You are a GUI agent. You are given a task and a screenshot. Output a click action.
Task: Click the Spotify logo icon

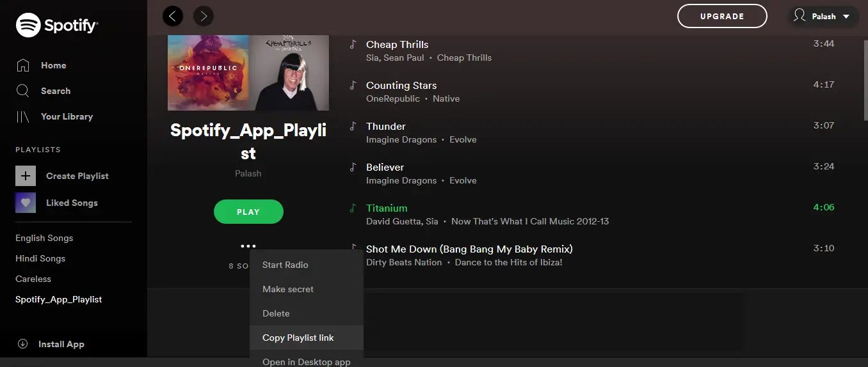(x=28, y=26)
